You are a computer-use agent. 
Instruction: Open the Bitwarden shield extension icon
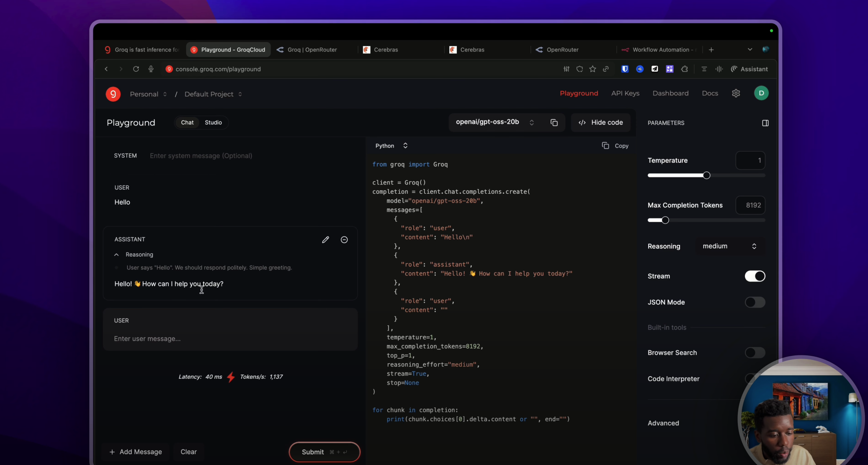(625, 69)
